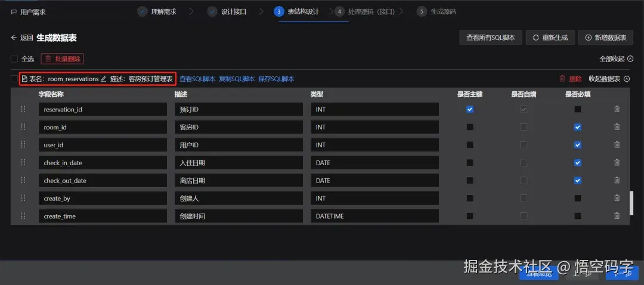
Task: Select the room_reservations table checkbox
Action: (14, 79)
